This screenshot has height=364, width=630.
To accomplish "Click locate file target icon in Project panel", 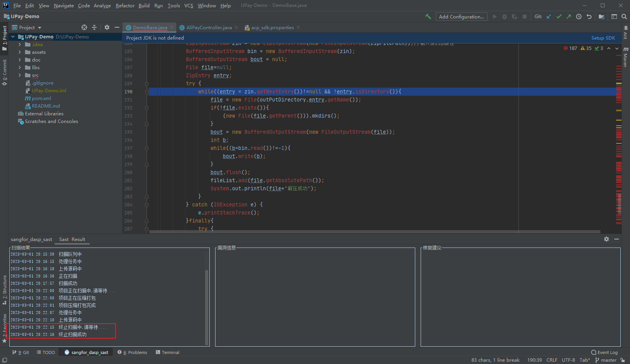I will 84,27.
